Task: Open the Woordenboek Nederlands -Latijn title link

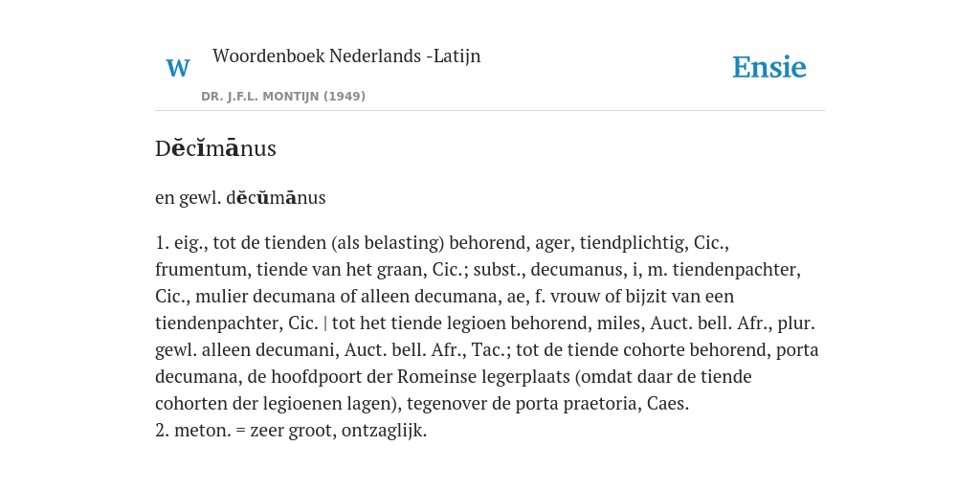Action: [346, 56]
